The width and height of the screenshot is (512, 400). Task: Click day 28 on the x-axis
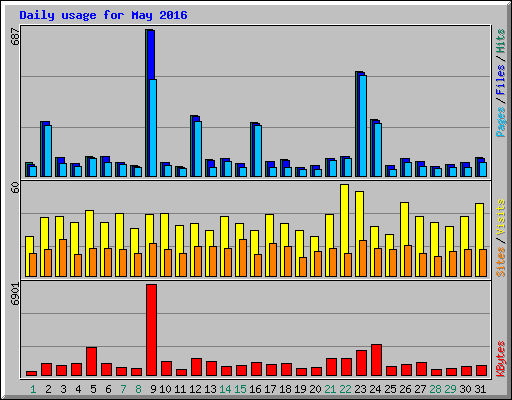[x=435, y=389]
